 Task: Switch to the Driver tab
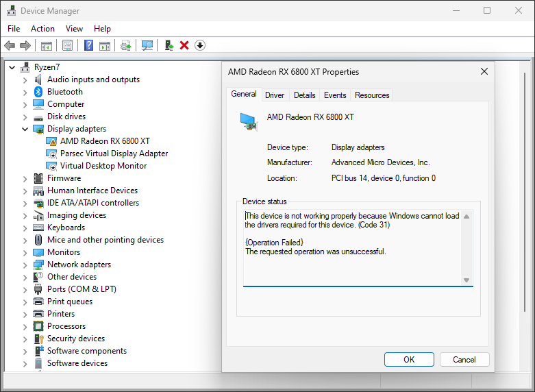point(275,95)
